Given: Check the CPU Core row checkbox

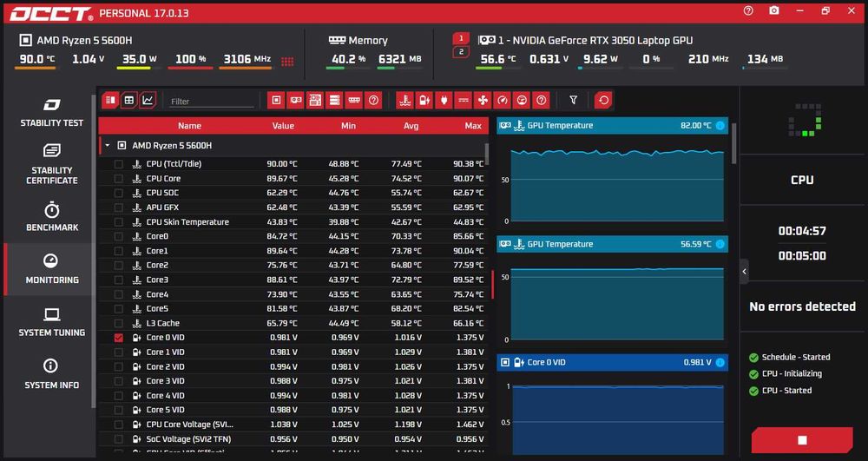Looking at the screenshot, I should coord(118,178).
